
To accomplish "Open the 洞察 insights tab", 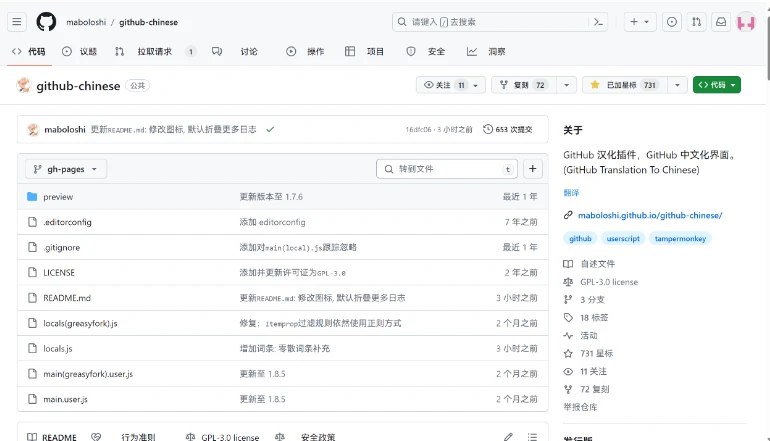I will 486,51.
